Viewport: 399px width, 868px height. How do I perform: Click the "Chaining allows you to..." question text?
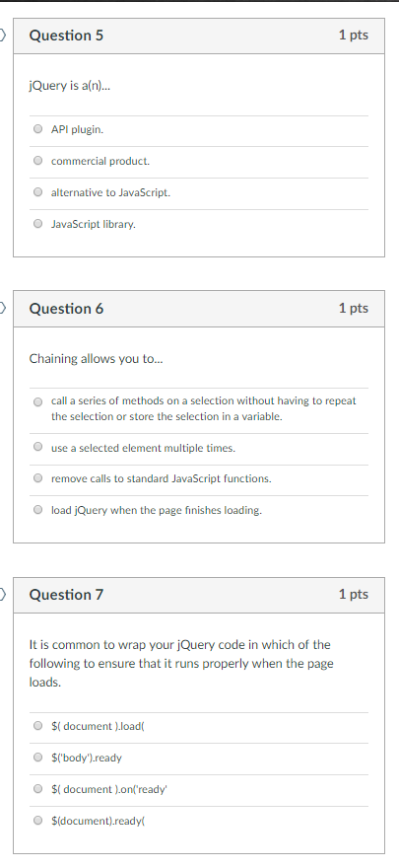[97, 359]
